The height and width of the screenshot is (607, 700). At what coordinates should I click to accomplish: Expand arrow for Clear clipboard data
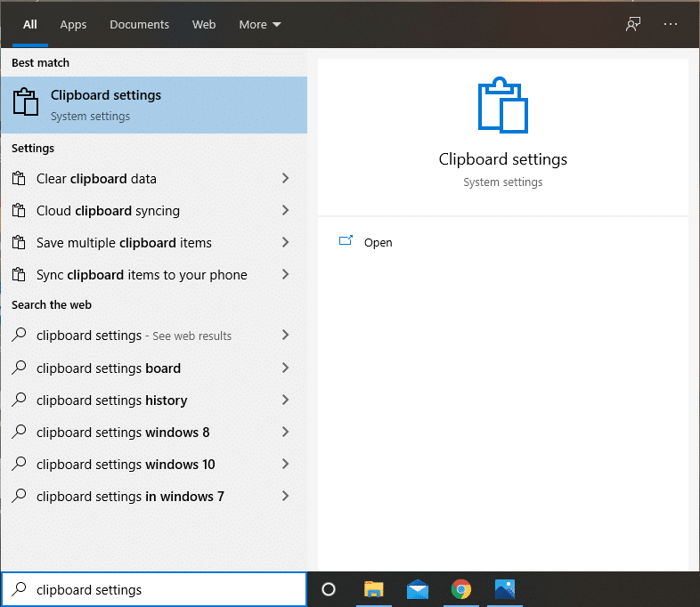(x=285, y=179)
